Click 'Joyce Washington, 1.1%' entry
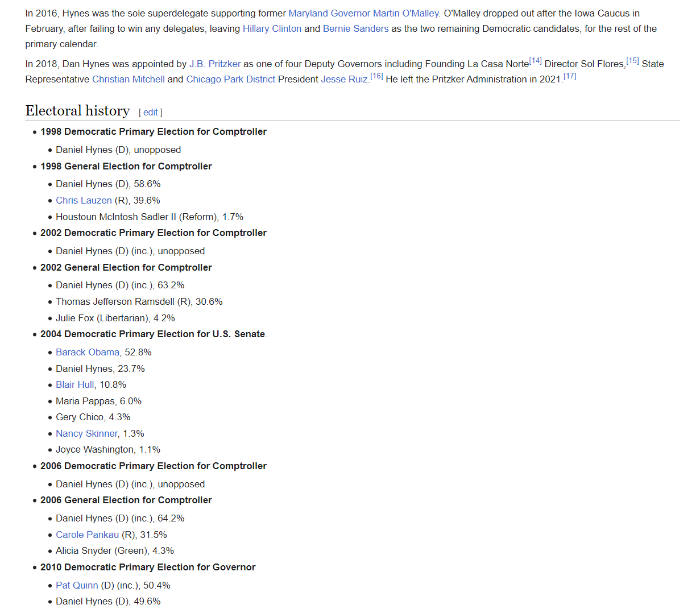The width and height of the screenshot is (700, 613). [x=108, y=449]
